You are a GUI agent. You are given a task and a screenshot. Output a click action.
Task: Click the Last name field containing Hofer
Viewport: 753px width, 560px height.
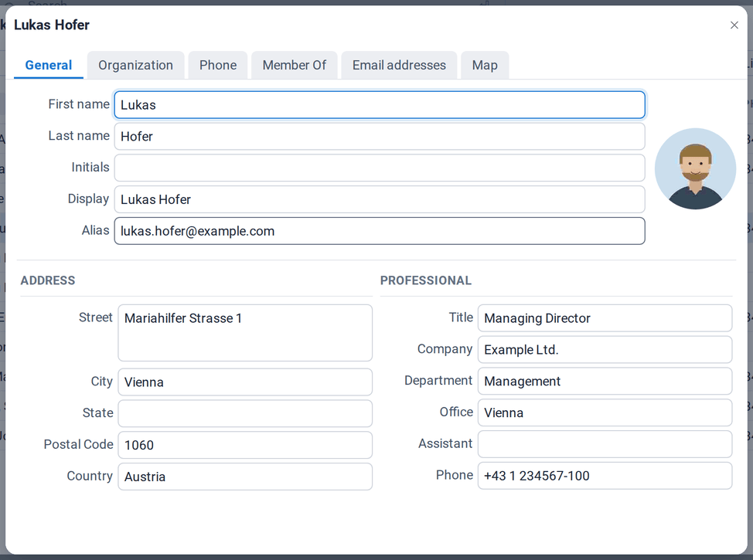pyautogui.click(x=380, y=136)
